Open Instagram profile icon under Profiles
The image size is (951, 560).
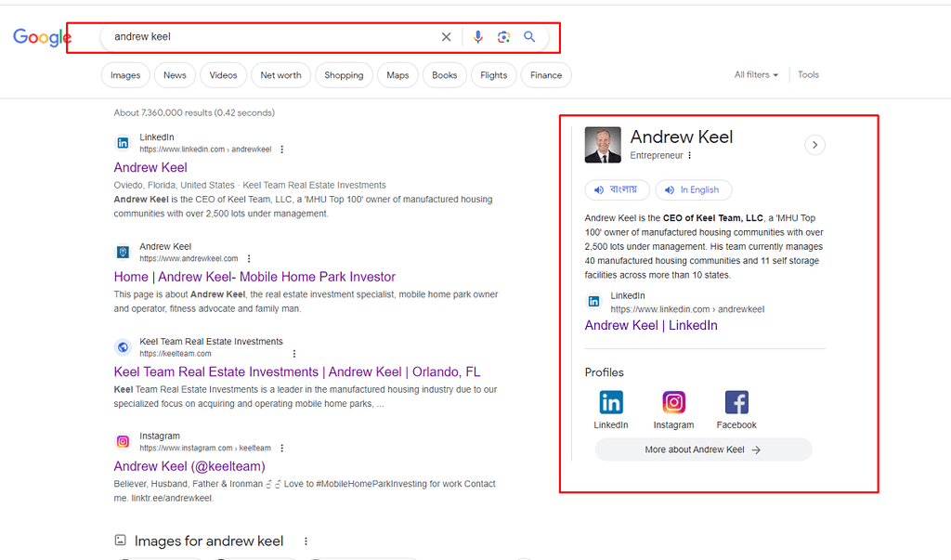pos(673,402)
